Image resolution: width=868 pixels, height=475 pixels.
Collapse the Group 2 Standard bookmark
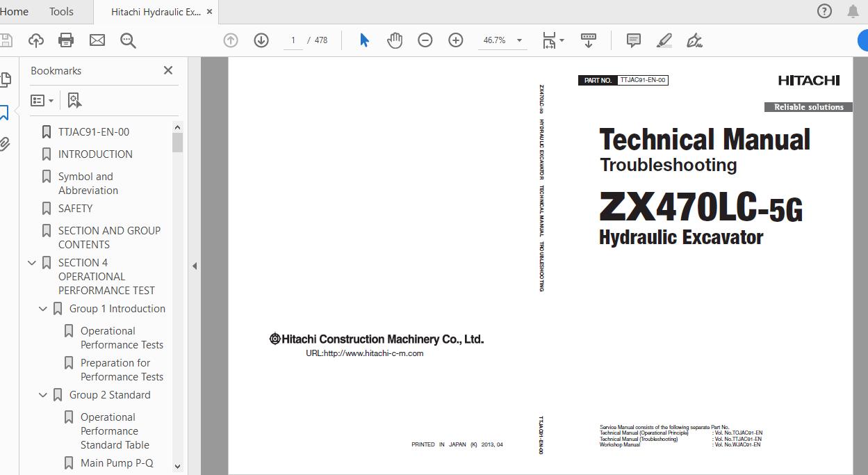click(42, 394)
